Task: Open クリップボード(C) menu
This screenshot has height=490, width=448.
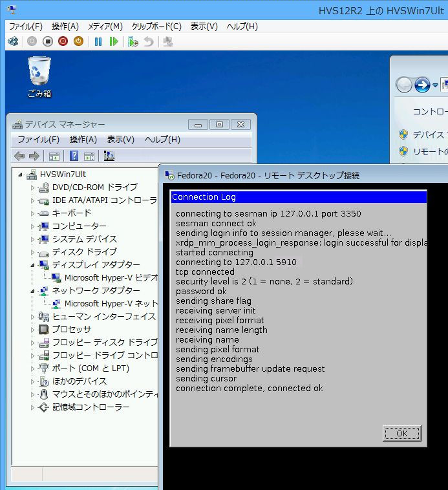Action: [x=156, y=27]
